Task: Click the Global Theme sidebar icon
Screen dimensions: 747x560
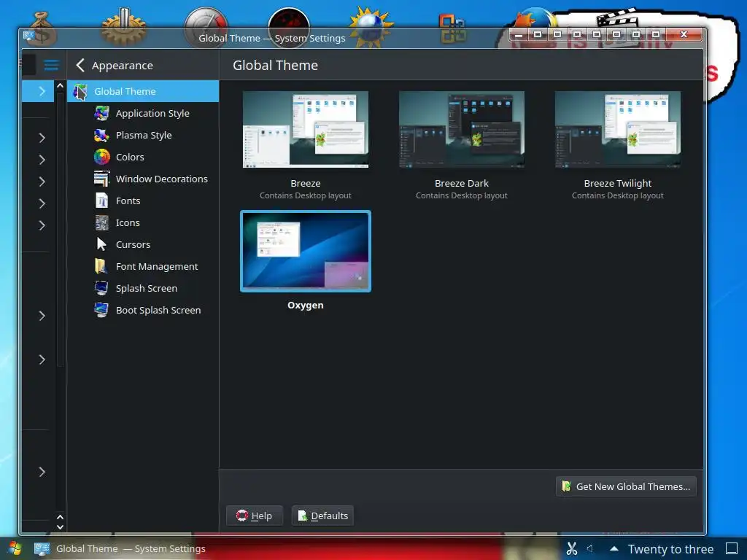Action: pyautogui.click(x=80, y=91)
